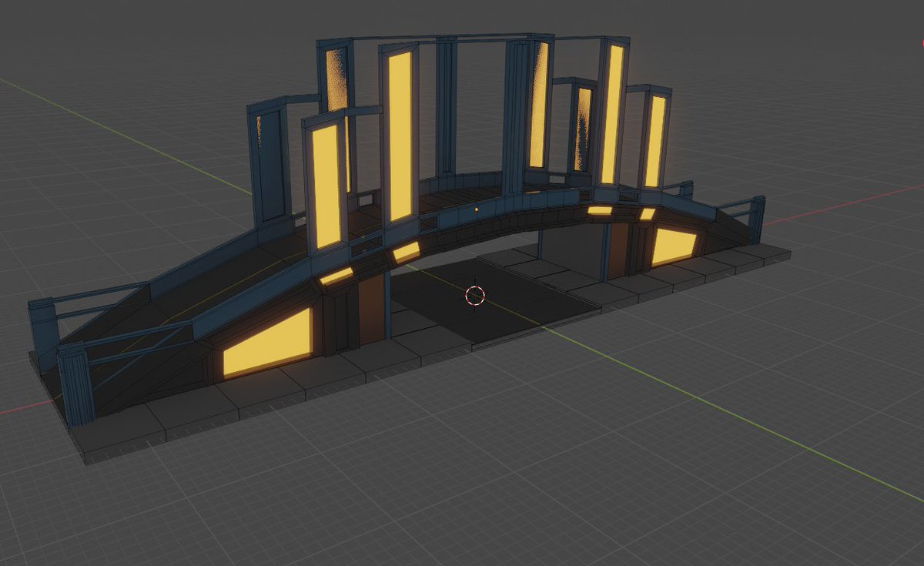Click the orange object origin dot on the bridge railing

477,209
